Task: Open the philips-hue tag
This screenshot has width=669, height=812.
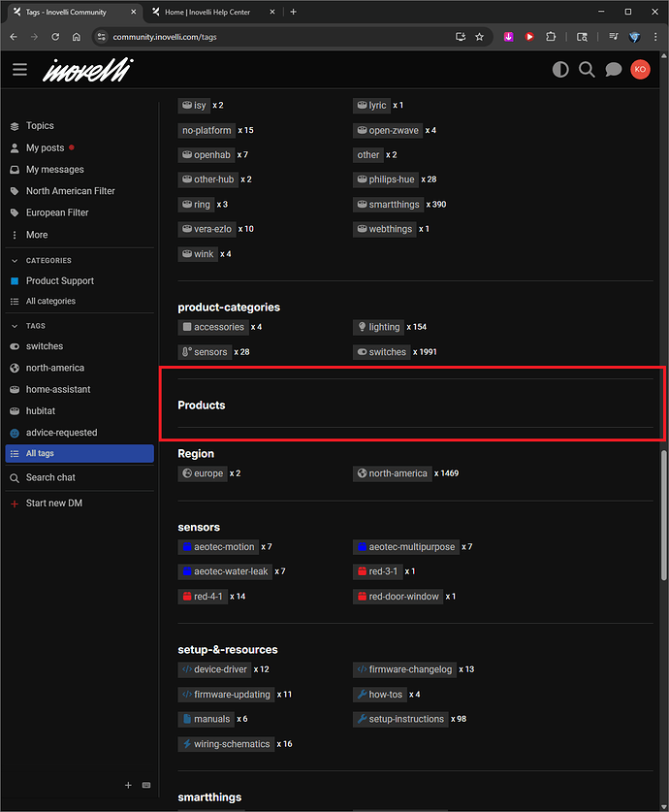Action: 386,179
